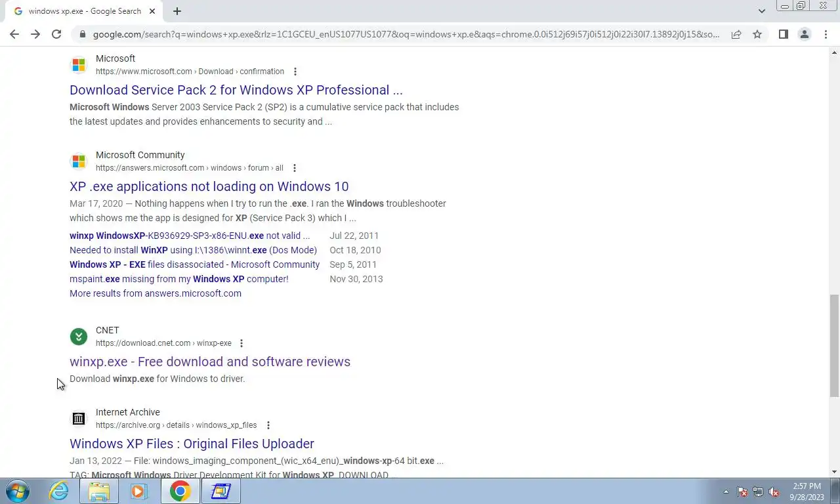Open more options for Internet Archive result
Screen dimensions: 840x504
coord(268,425)
